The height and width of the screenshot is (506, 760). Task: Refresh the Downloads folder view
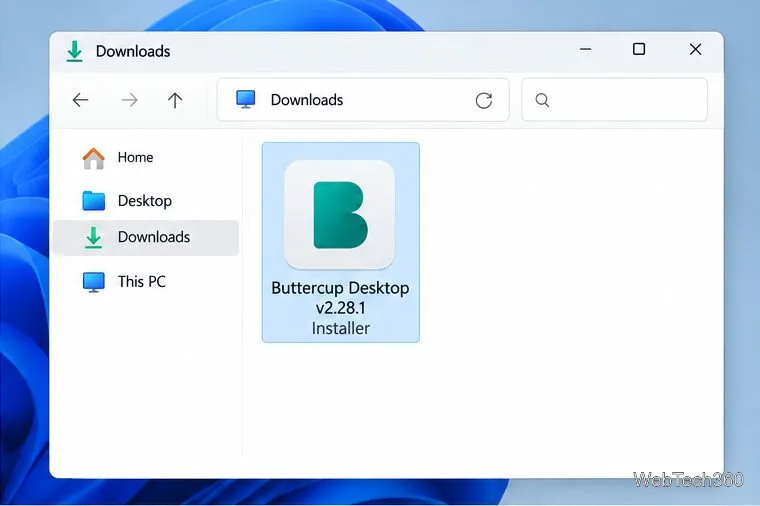click(484, 100)
